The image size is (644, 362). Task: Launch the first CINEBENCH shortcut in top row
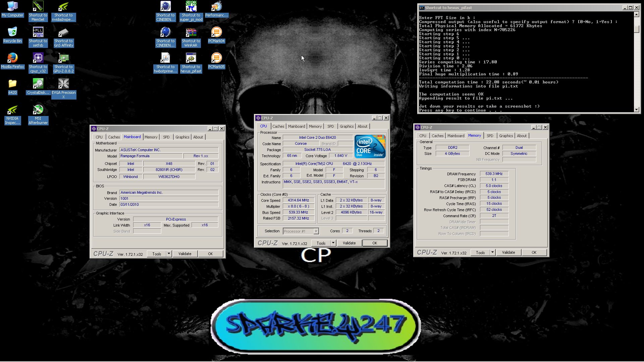[x=165, y=11]
